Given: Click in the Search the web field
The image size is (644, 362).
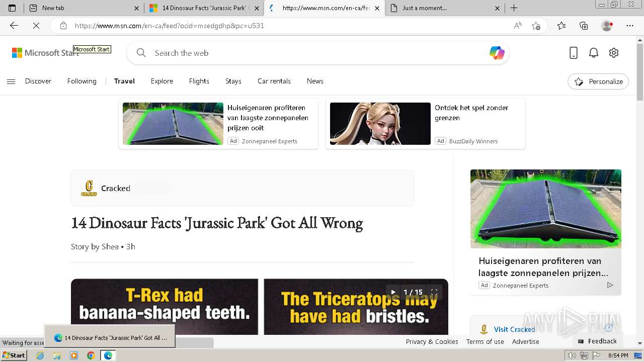Looking at the screenshot, I should click(318, 53).
